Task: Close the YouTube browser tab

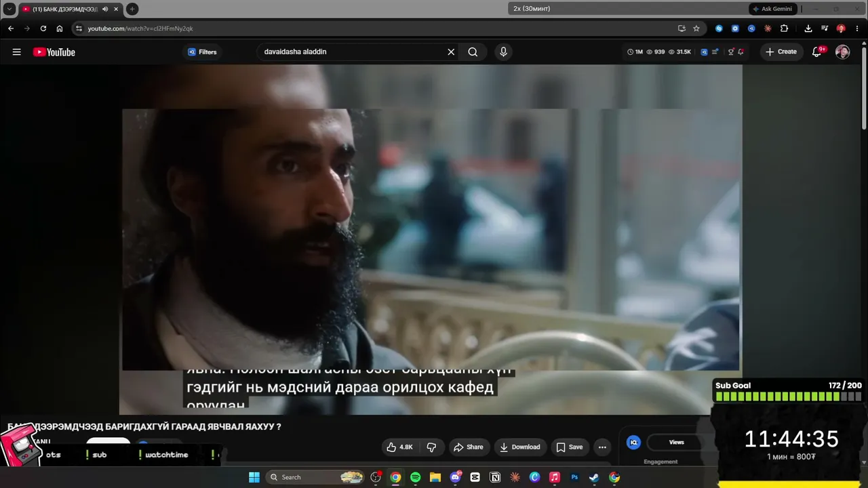Action: tap(115, 9)
